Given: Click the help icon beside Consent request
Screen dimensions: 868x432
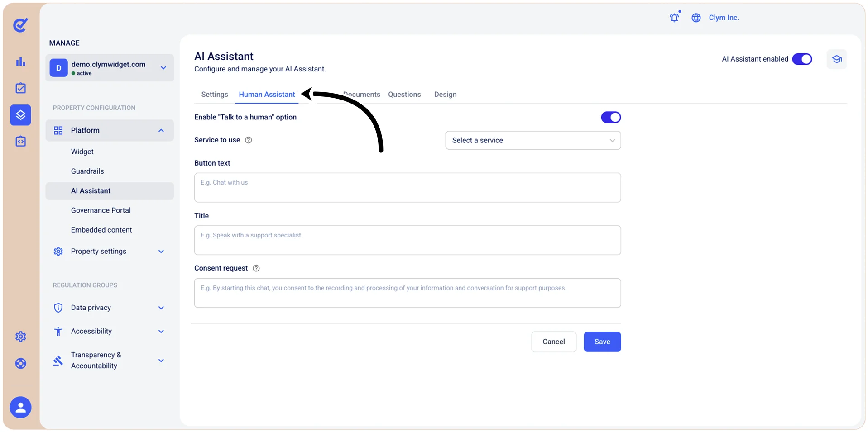Looking at the screenshot, I should [x=256, y=268].
